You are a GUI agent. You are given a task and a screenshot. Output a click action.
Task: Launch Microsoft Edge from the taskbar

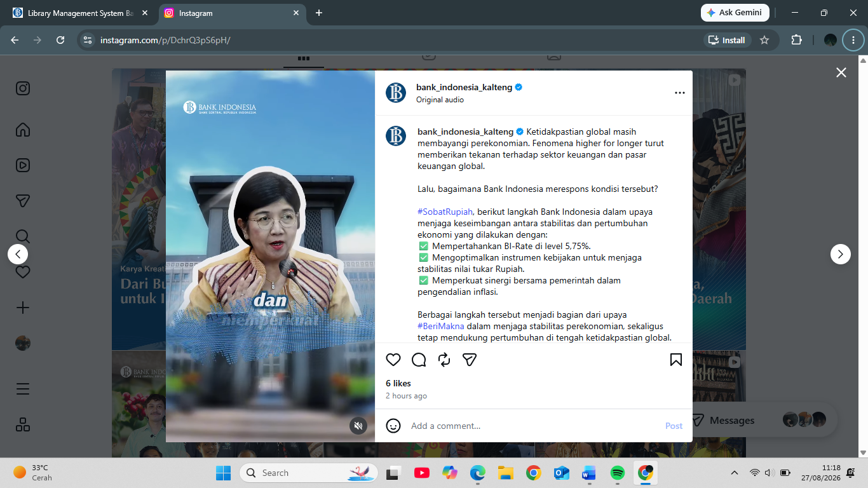click(x=477, y=473)
